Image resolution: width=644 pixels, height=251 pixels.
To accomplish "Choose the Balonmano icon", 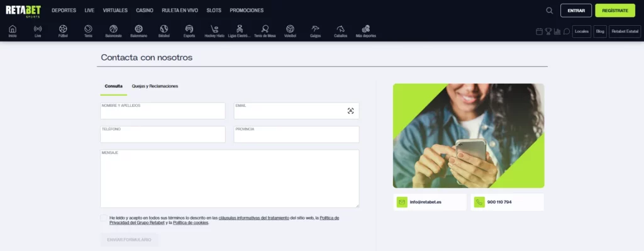I will [x=139, y=29].
